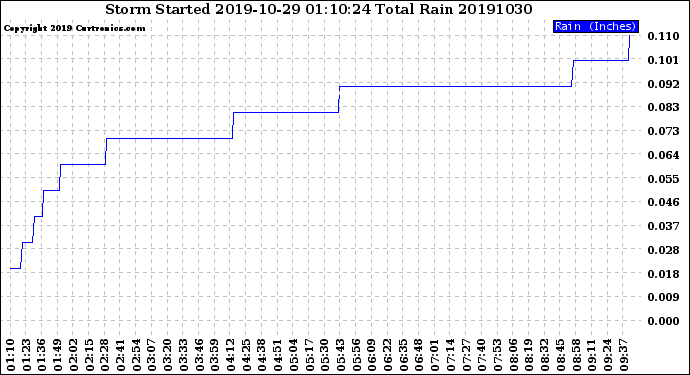
Task: Click the y-axis label 0.110
Action: tap(663, 36)
